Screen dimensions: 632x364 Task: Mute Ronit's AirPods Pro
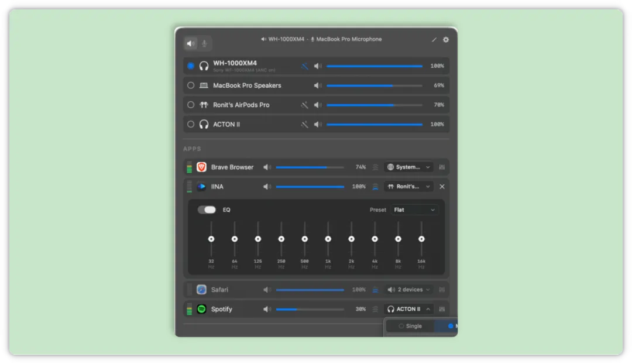318,105
